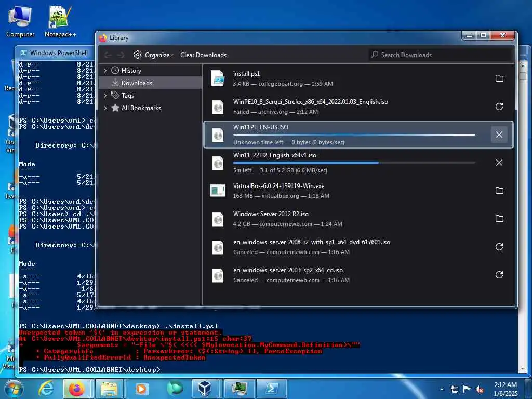
Task: Open VirtualBox from the taskbar
Action: click(206, 389)
